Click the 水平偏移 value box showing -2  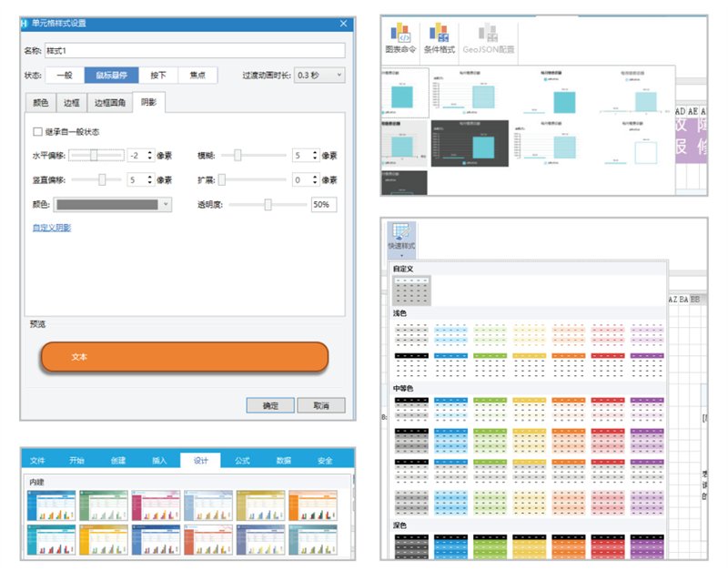point(141,155)
